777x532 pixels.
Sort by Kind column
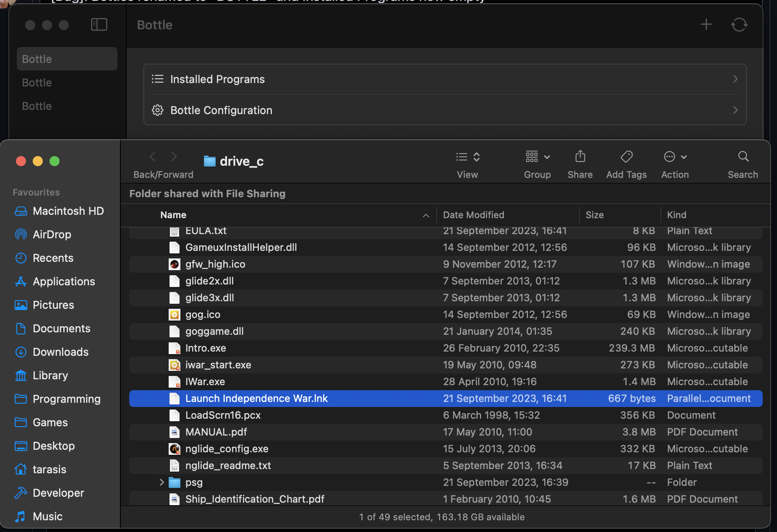(x=677, y=215)
